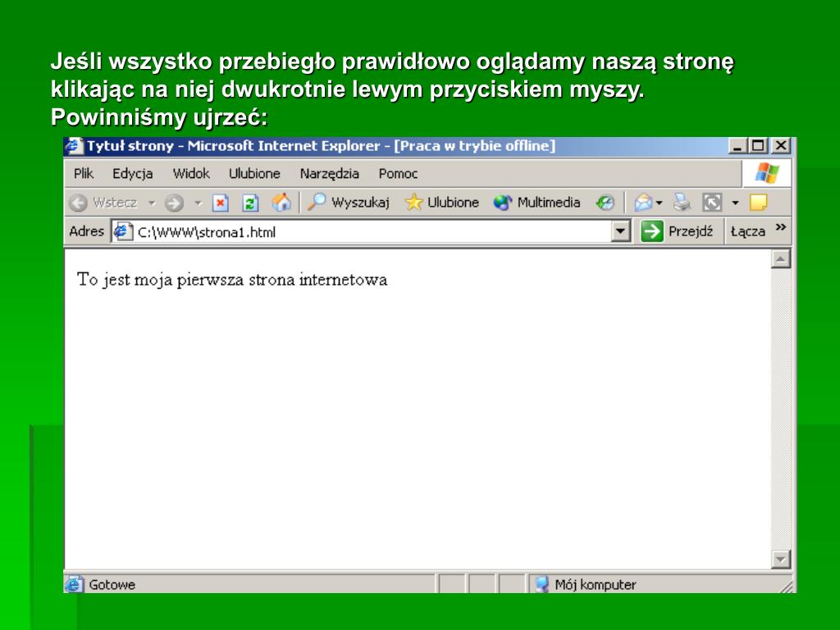
Task: Open Ulubione star in toolbar
Action: [442, 203]
